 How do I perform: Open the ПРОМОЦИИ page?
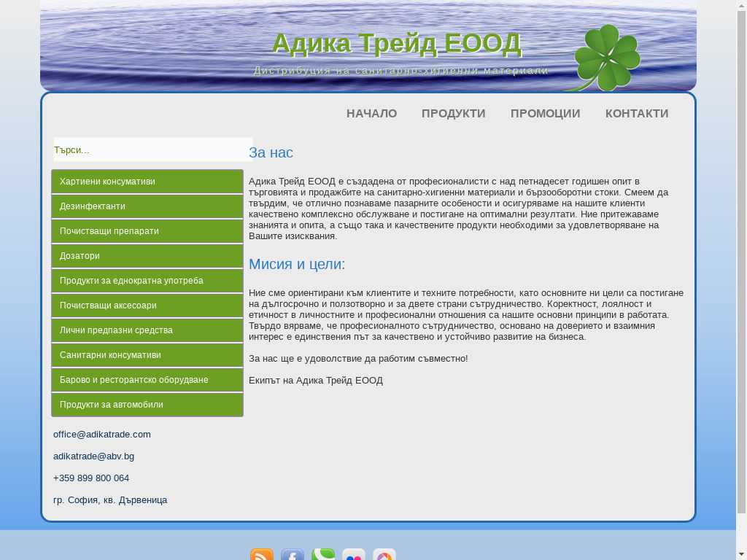click(546, 113)
